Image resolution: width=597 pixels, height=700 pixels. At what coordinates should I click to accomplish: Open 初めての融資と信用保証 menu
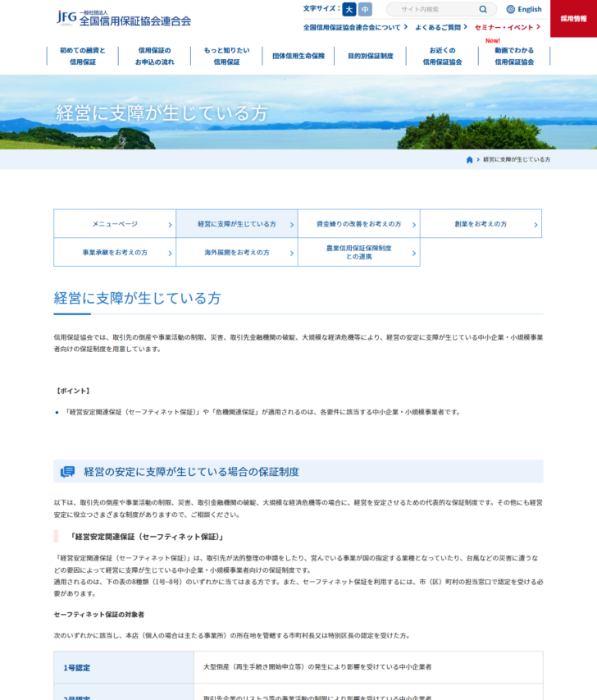(x=83, y=57)
